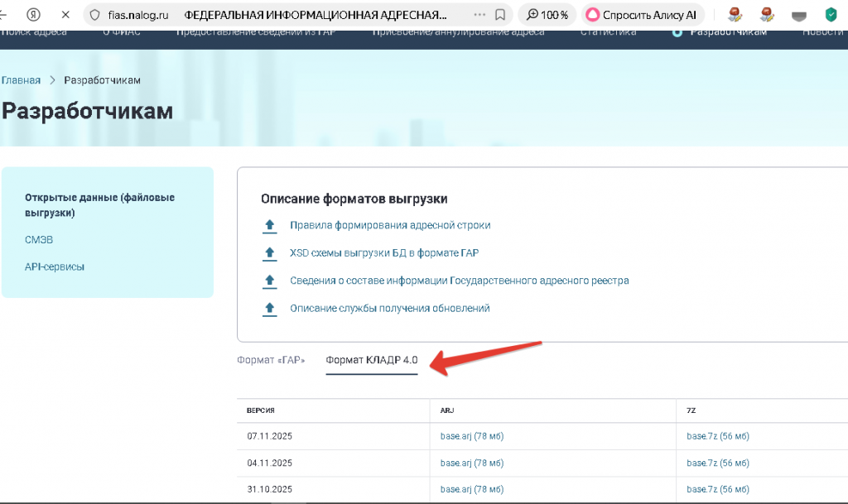Open Разработчикам item in top navigation
This screenshot has height=504, width=848.
pos(728,32)
